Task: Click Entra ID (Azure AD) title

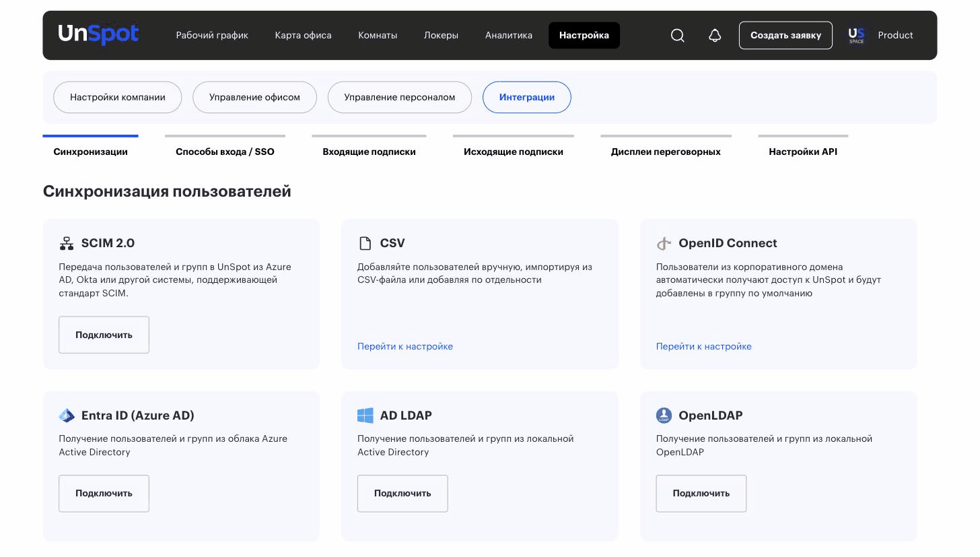Action: coord(138,416)
